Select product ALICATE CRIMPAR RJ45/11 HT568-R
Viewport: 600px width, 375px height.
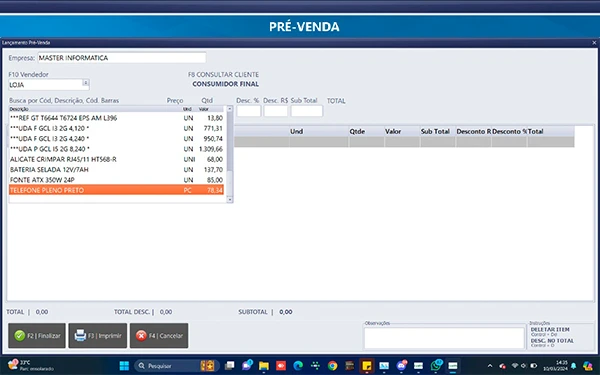click(116, 159)
